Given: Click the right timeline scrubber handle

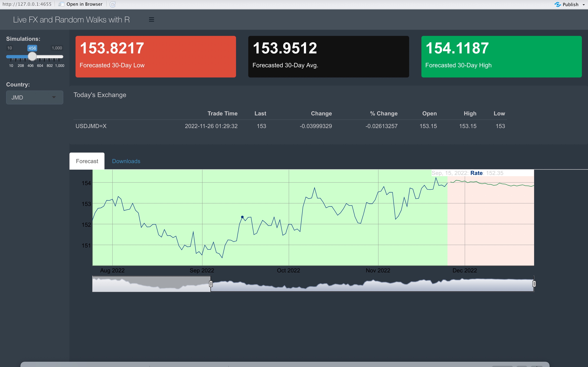Looking at the screenshot, I should (x=534, y=283).
